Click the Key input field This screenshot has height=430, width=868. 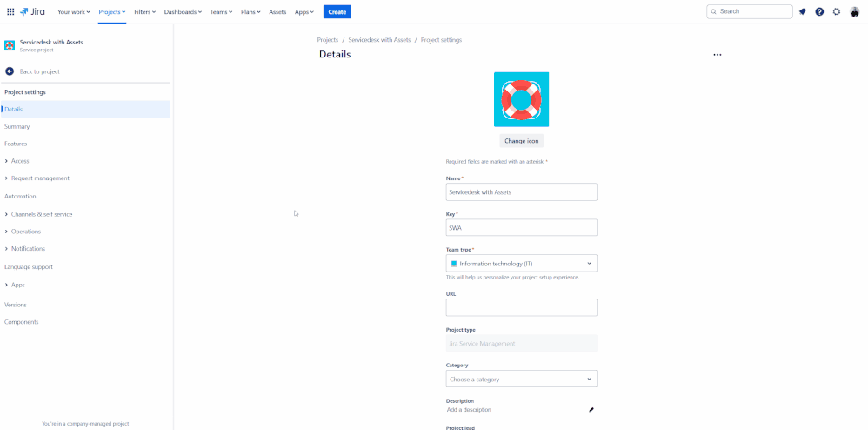(522, 228)
